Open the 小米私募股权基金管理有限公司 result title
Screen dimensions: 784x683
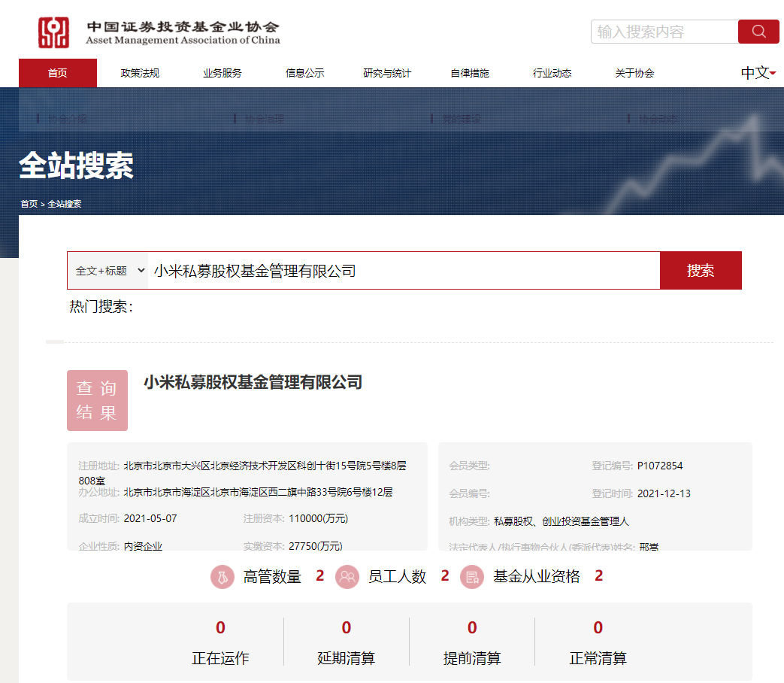pos(253,382)
